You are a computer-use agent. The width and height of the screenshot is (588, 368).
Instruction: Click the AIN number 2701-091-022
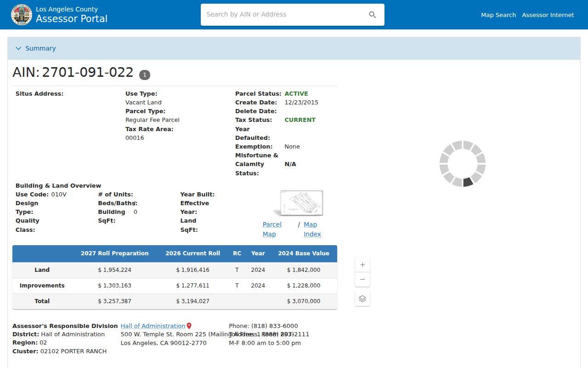pos(88,73)
